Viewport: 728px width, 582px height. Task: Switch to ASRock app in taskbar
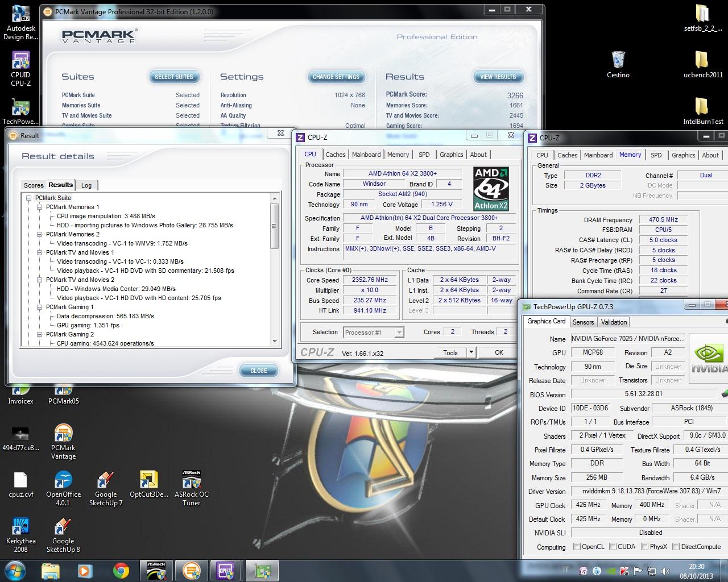click(156, 571)
